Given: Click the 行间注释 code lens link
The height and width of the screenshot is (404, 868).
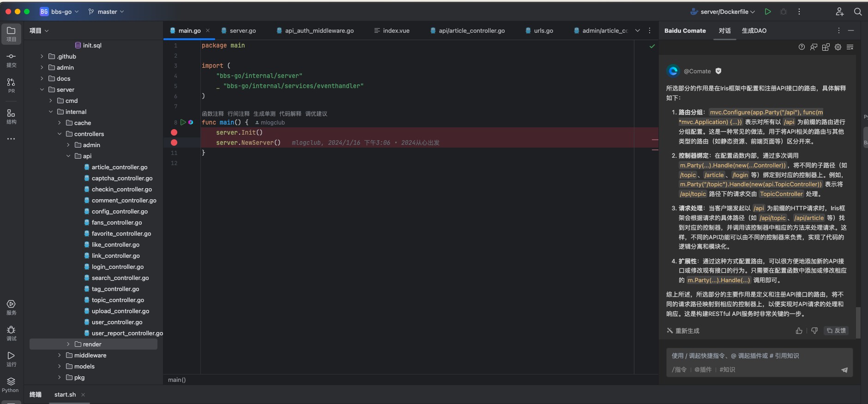Looking at the screenshot, I should click(239, 113).
